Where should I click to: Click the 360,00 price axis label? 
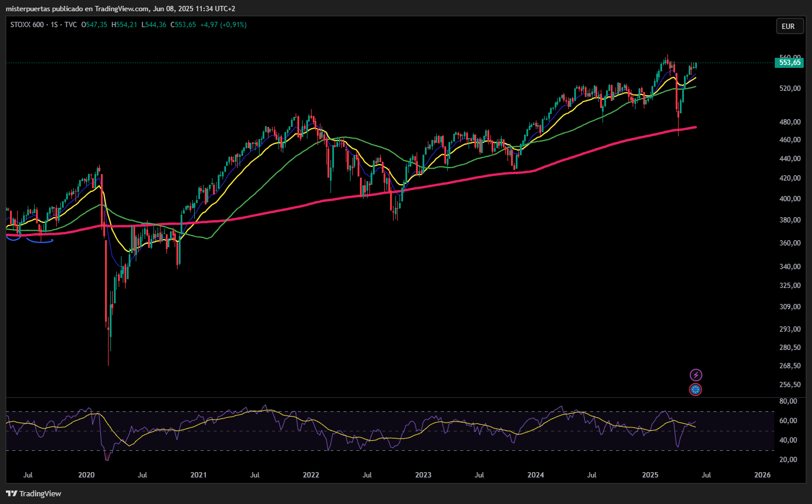pyautogui.click(x=790, y=243)
